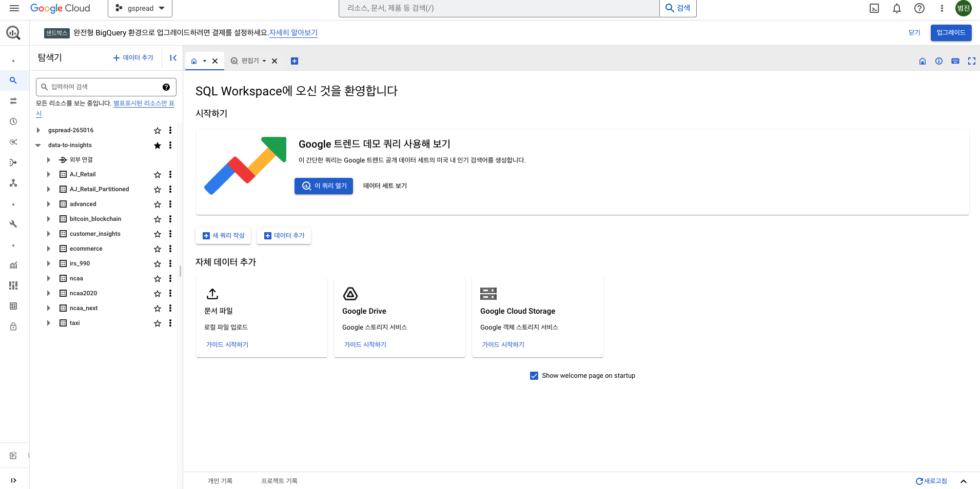Click the blue 업그레이드 upgrade button
980x489 pixels.
[951, 33]
